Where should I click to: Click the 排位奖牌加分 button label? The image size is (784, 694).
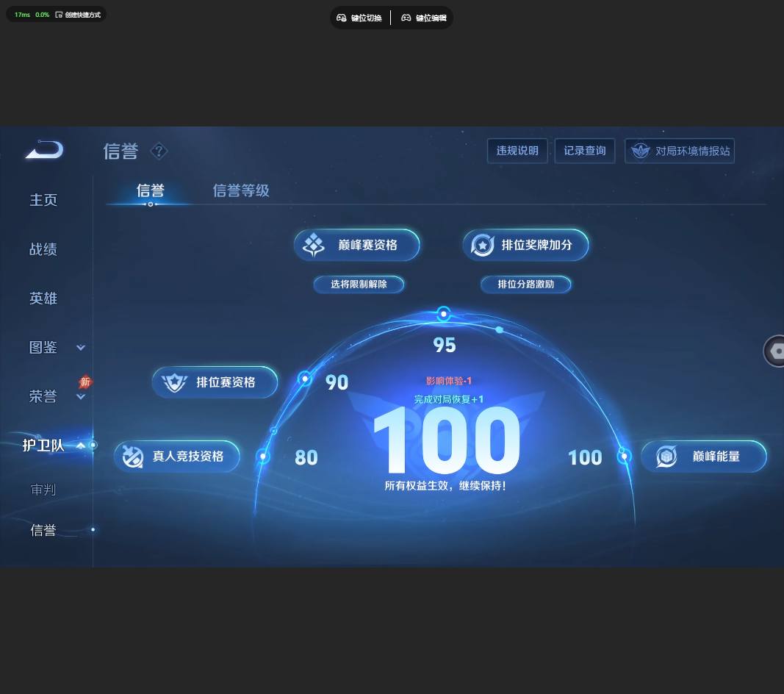[x=537, y=245]
